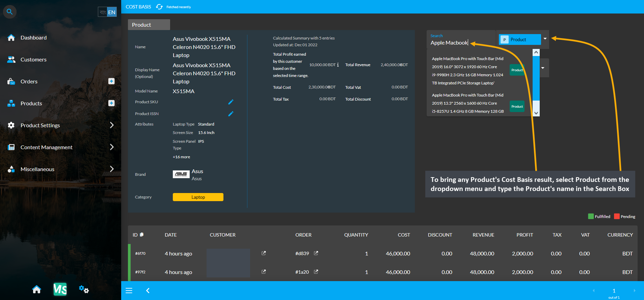
Task: Select the Product tab
Action: point(149,25)
